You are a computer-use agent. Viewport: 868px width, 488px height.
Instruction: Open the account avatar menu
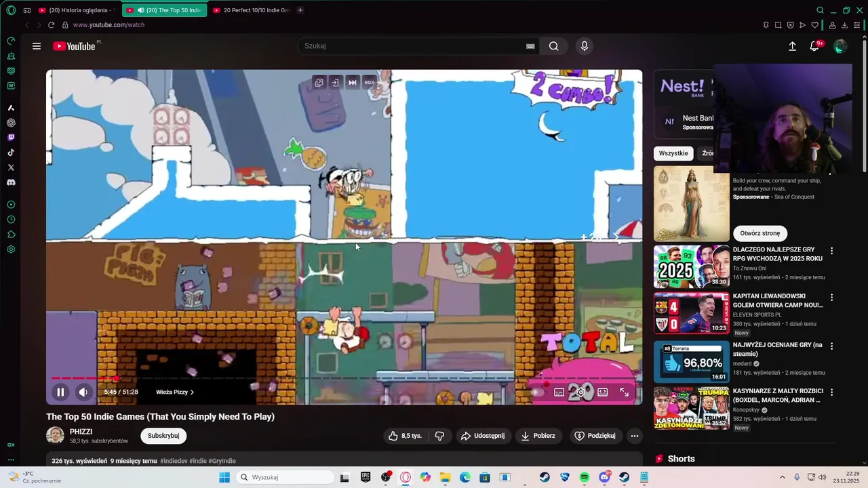(x=840, y=46)
